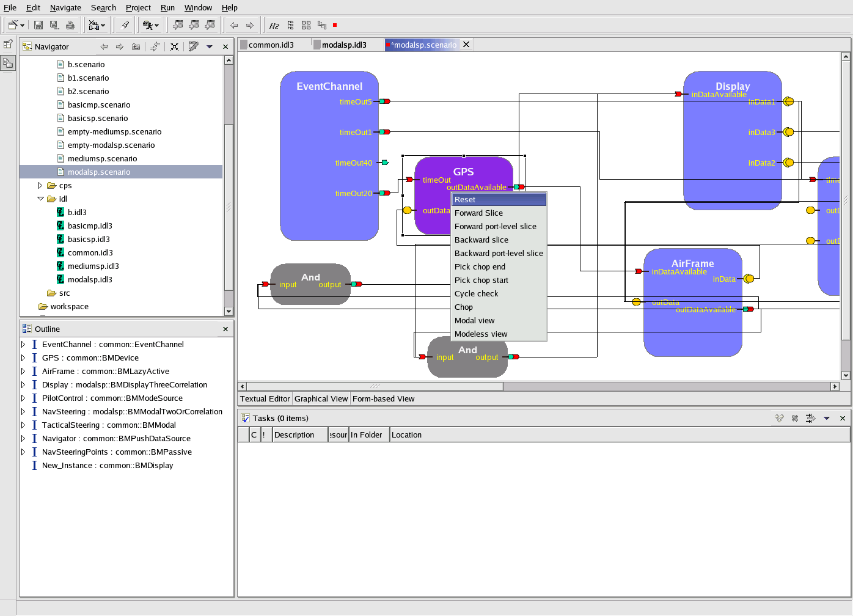The image size is (853, 616).
Task: Click the Navigator go-up-folder icon
Action: [x=136, y=46]
